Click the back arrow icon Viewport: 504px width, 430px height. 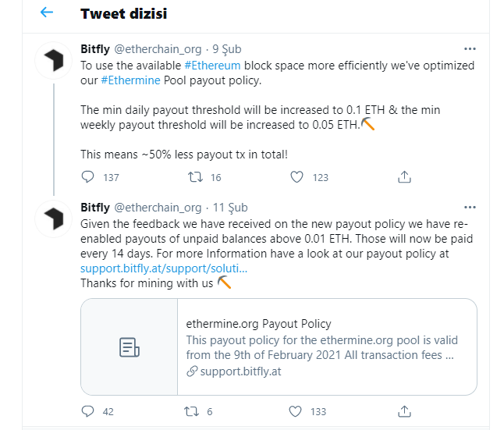point(47,13)
